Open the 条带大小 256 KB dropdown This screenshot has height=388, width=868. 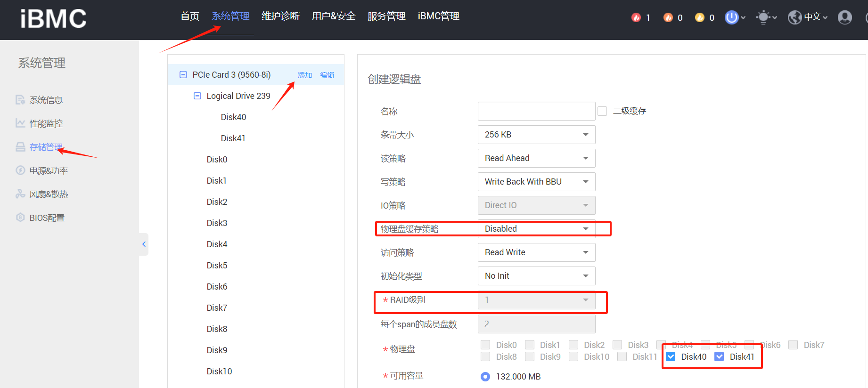[x=537, y=135]
